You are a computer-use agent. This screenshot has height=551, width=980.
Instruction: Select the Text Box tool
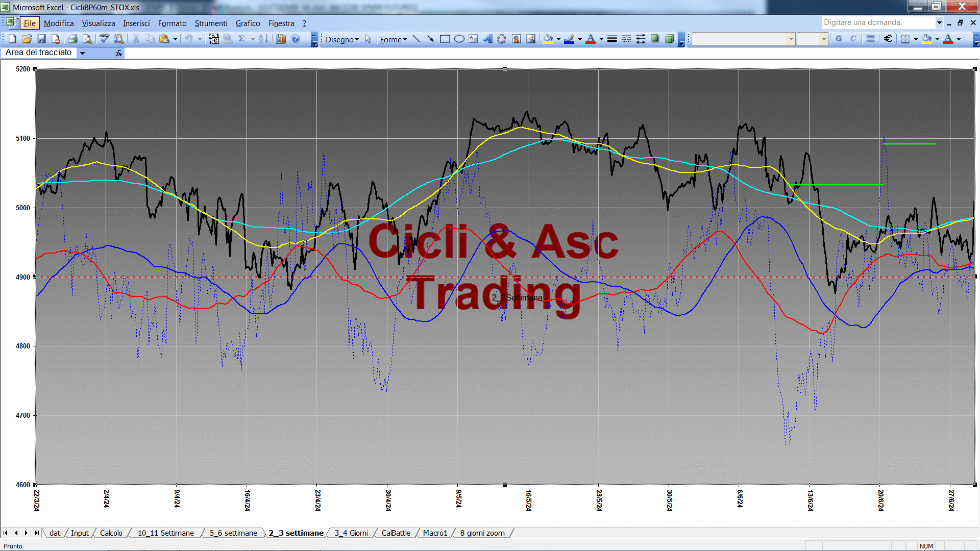[473, 39]
